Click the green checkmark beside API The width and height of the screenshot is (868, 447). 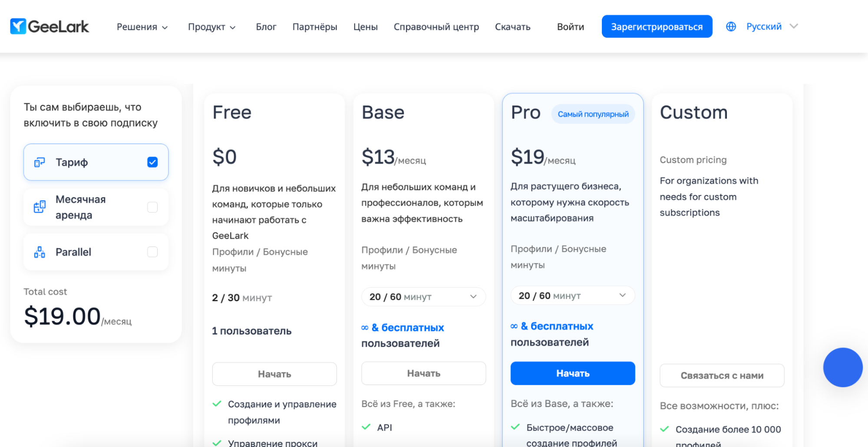[x=366, y=427]
